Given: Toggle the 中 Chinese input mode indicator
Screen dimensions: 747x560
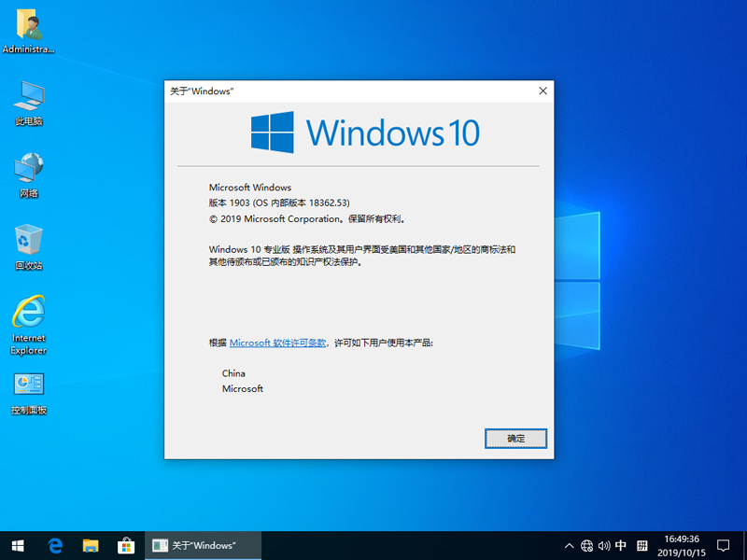Looking at the screenshot, I should click(622, 545).
